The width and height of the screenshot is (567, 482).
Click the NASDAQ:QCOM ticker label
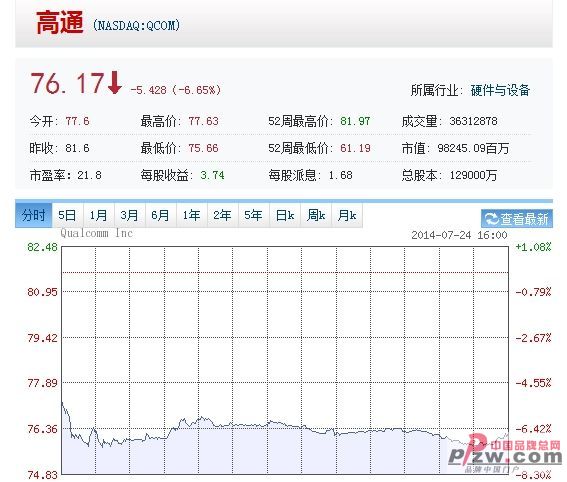[136, 26]
